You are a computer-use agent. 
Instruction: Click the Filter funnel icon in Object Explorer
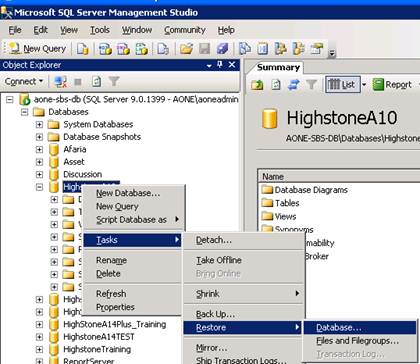114,81
